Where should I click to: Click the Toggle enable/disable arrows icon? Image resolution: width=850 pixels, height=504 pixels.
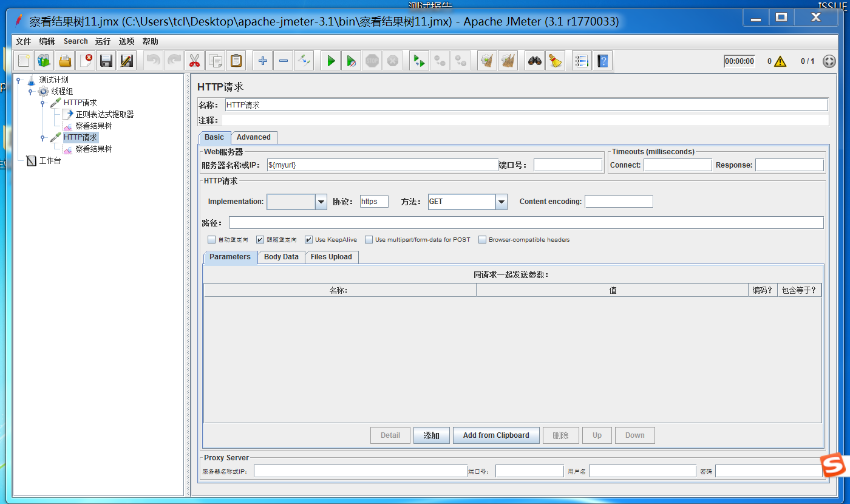point(304,61)
